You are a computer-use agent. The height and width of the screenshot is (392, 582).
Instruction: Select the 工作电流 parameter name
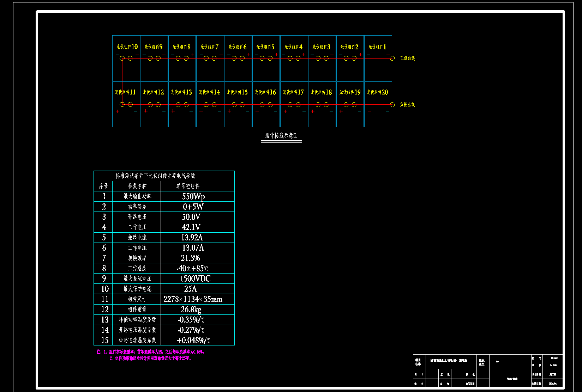tap(137, 248)
